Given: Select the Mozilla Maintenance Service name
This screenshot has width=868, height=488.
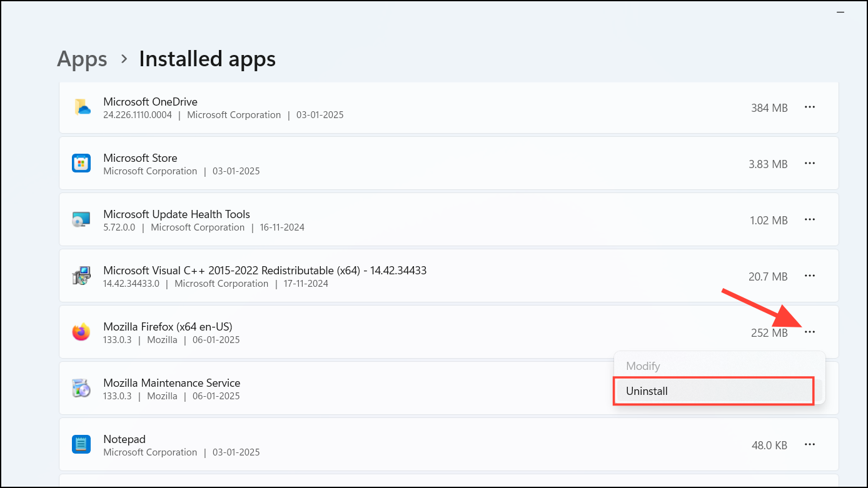Looking at the screenshot, I should 171,383.
